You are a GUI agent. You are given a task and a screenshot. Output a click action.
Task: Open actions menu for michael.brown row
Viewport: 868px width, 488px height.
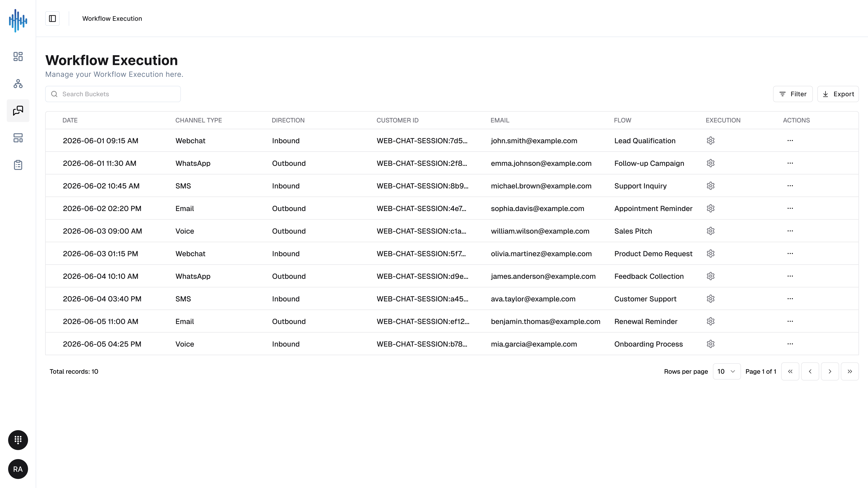coord(790,186)
